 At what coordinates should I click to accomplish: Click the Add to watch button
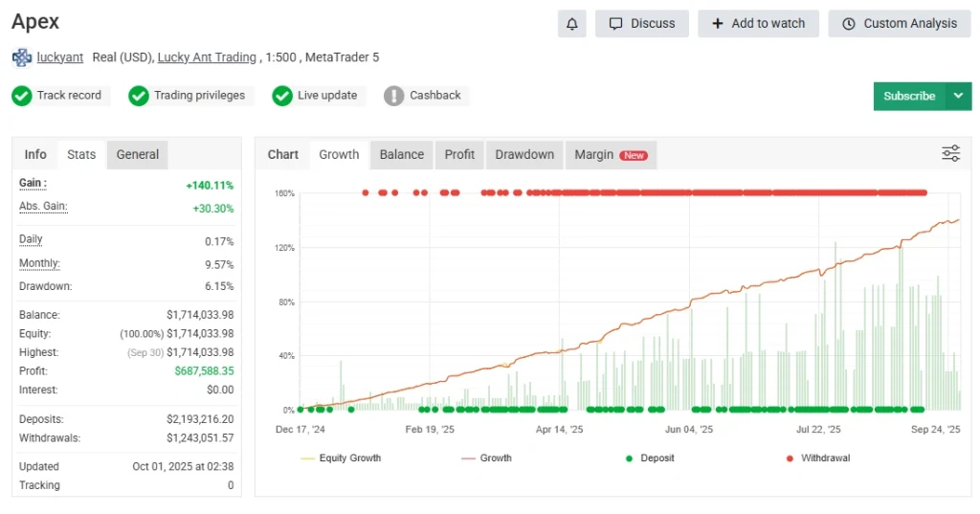tap(758, 24)
